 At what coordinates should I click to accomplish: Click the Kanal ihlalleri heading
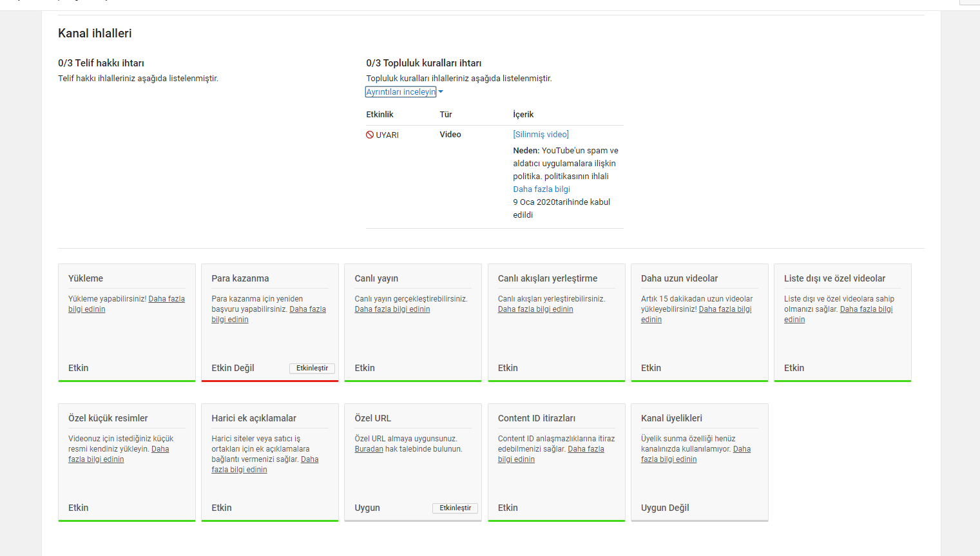95,34
